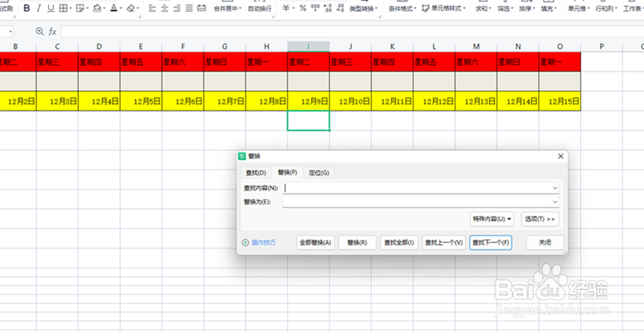Align text right
This screenshot has height=332, width=644.
[x=177, y=8]
